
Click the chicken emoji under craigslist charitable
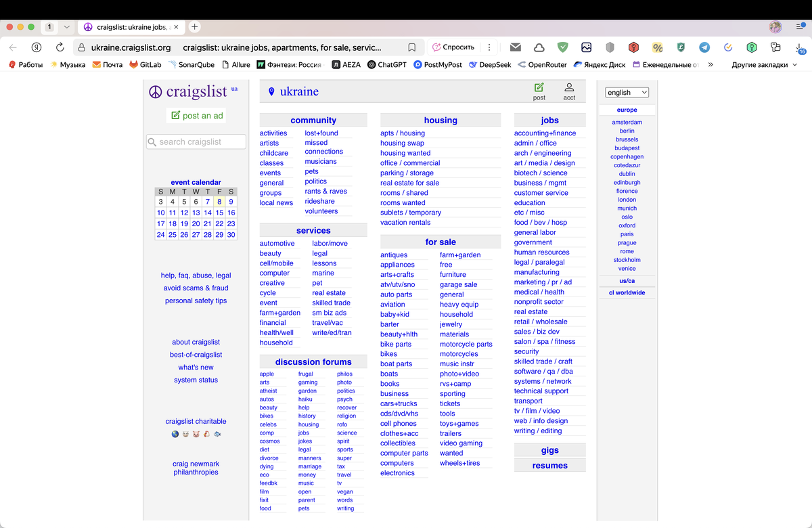tap(206, 434)
